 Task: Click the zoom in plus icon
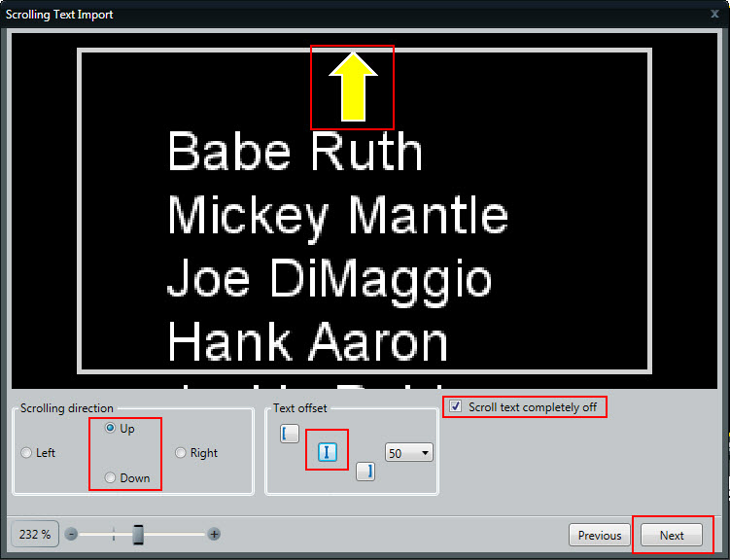click(x=214, y=535)
